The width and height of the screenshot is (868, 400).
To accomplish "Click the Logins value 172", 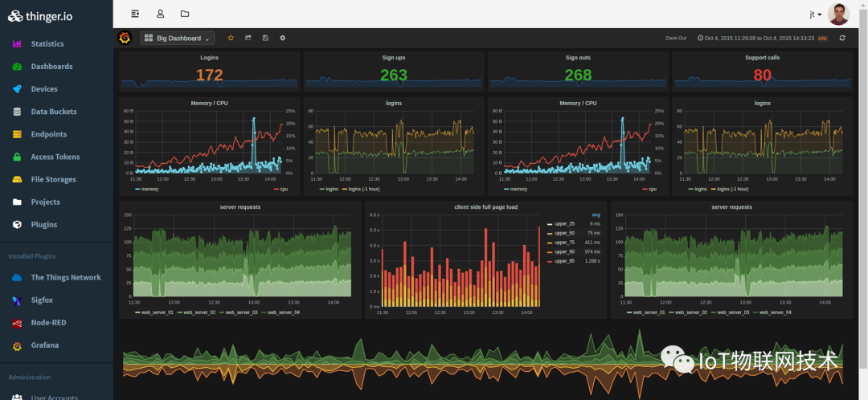I will coord(209,75).
